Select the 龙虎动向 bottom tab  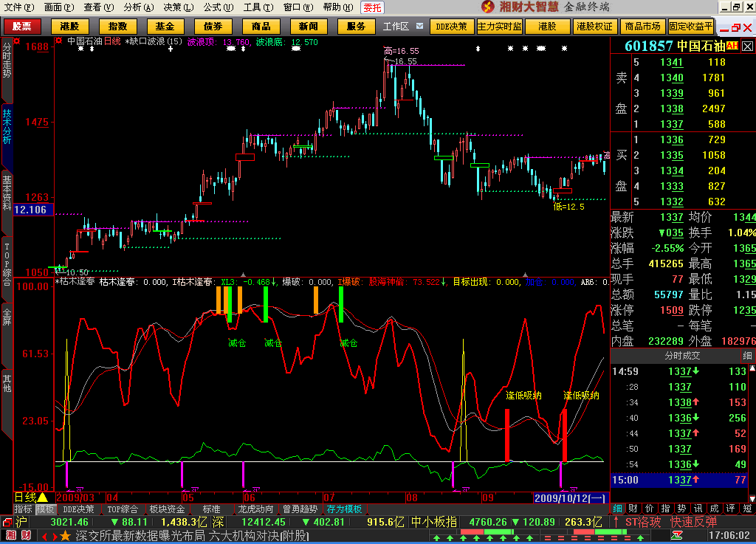click(x=255, y=509)
